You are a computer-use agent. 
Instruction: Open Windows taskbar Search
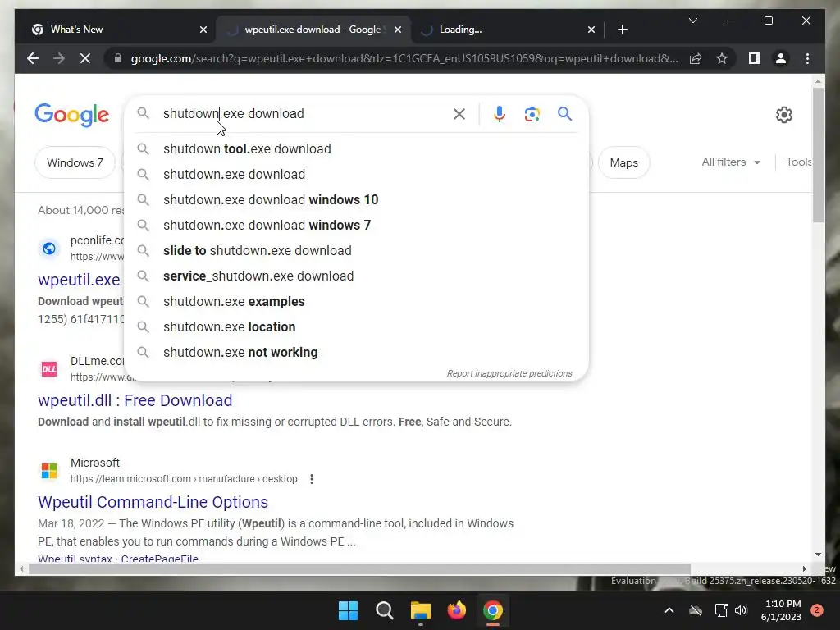pos(384,610)
